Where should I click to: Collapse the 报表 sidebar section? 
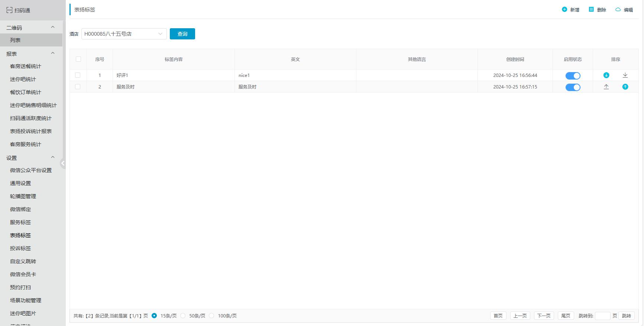(52, 54)
